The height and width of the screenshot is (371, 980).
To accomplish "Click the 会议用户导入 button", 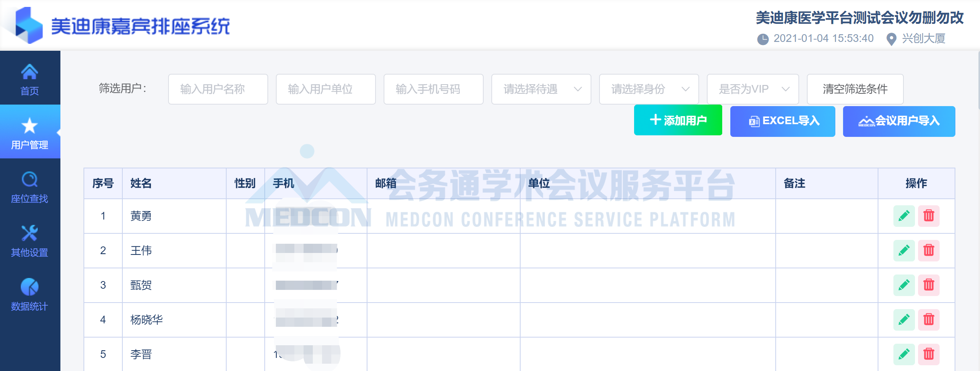I will point(899,121).
